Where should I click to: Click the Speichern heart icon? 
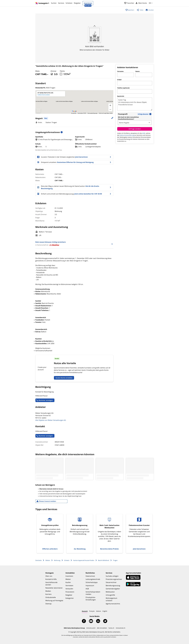click(x=126, y=10)
